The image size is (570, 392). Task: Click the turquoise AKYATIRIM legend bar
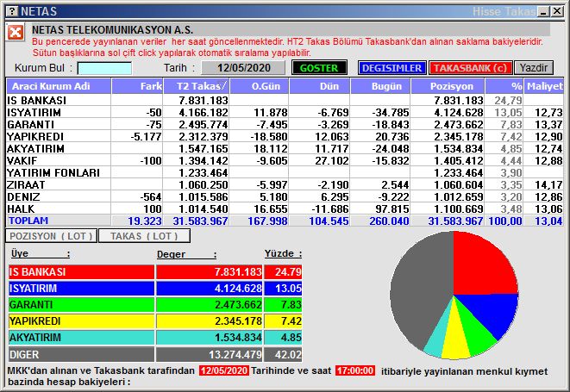[x=81, y=338]
